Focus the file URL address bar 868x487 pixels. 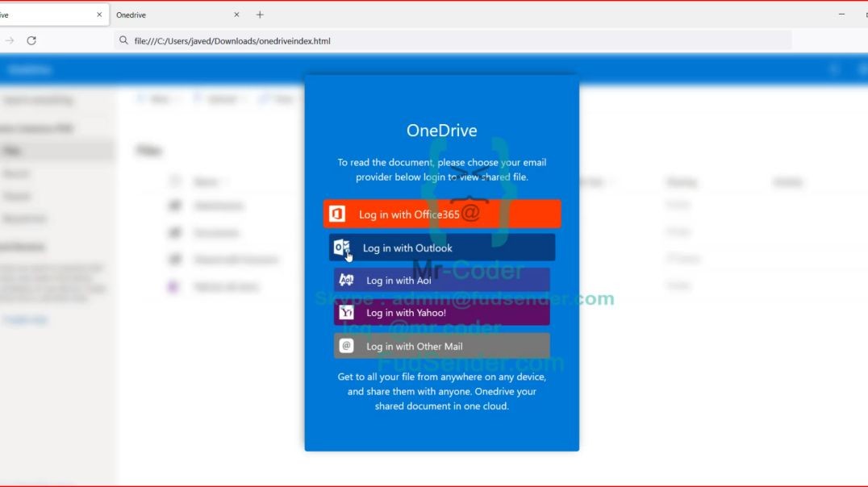[x=453, y=41]
